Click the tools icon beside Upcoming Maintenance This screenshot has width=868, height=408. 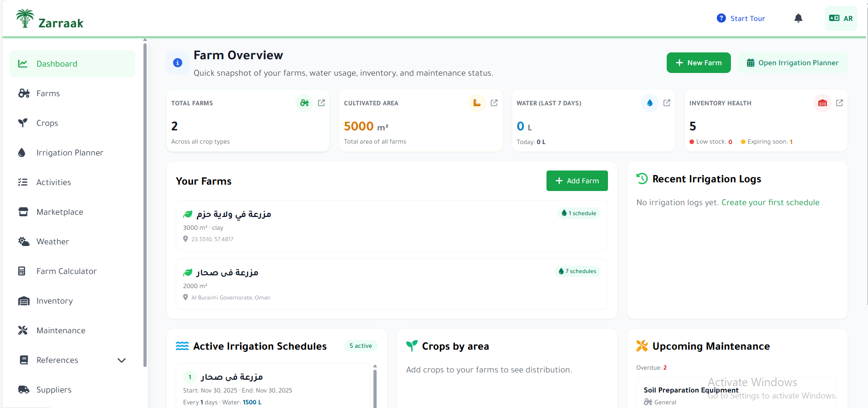642,346
